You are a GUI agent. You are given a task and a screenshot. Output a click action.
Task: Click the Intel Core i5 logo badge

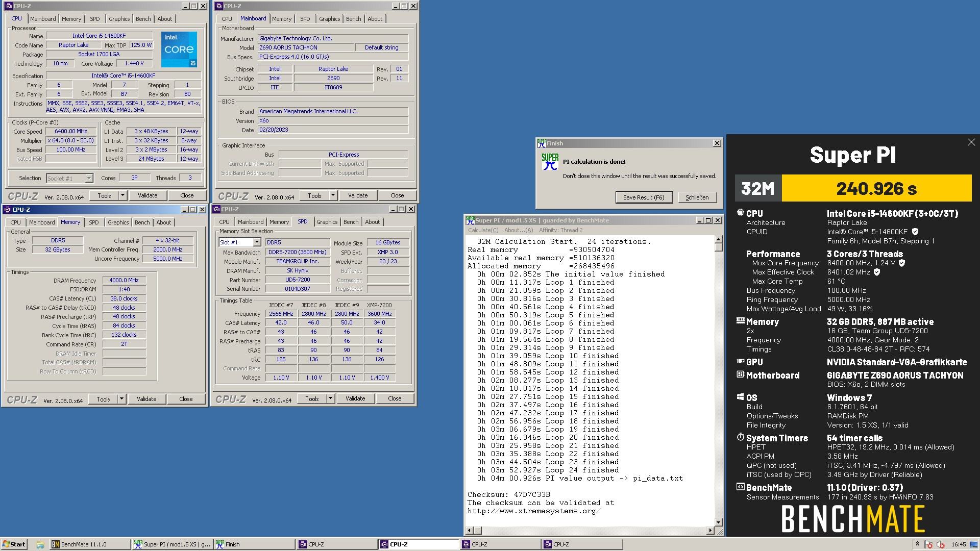tap(179, 49)
